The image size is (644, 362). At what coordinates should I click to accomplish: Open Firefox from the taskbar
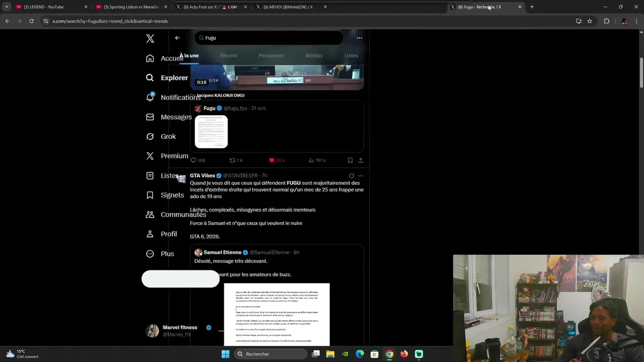point(404,354)
